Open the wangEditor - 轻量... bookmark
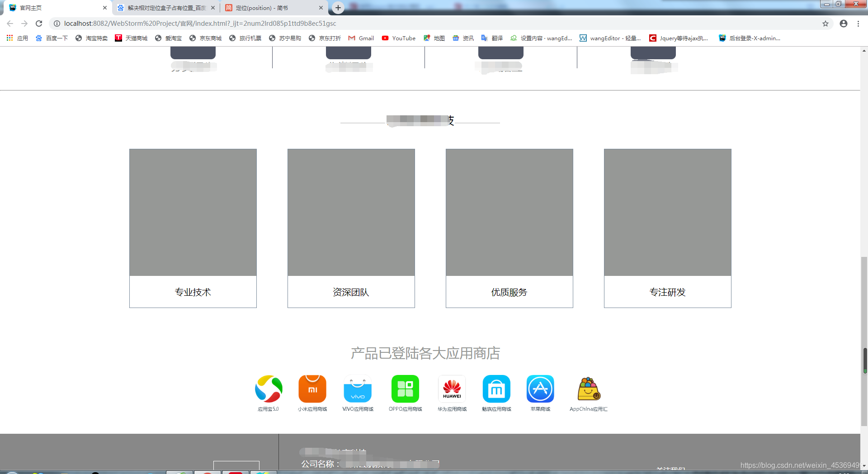Screen dimensions: 868x474 [x=610, y=38]
